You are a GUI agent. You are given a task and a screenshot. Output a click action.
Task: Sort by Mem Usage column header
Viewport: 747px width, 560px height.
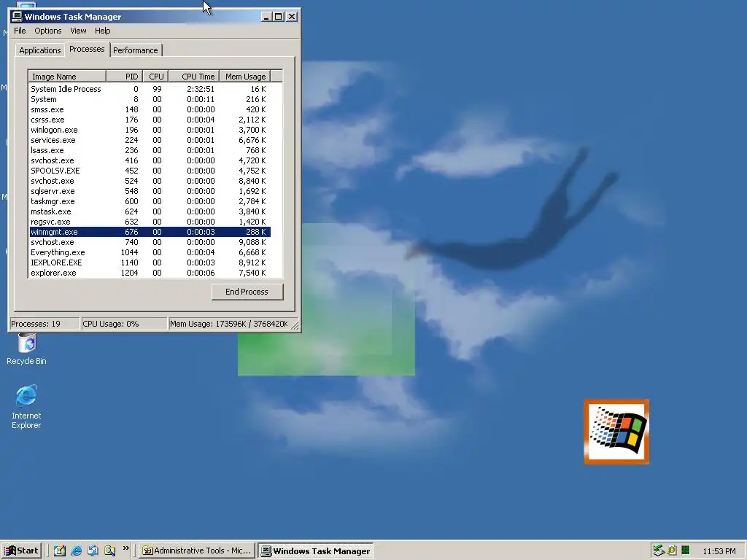click(x=245, y=76)
